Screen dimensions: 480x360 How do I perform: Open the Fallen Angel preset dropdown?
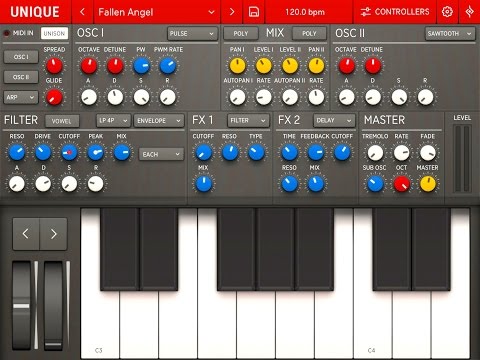click(157, 12)
